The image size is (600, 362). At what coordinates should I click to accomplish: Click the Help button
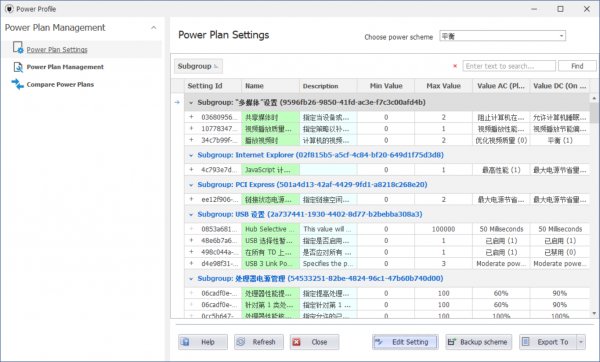click(203, 342)
